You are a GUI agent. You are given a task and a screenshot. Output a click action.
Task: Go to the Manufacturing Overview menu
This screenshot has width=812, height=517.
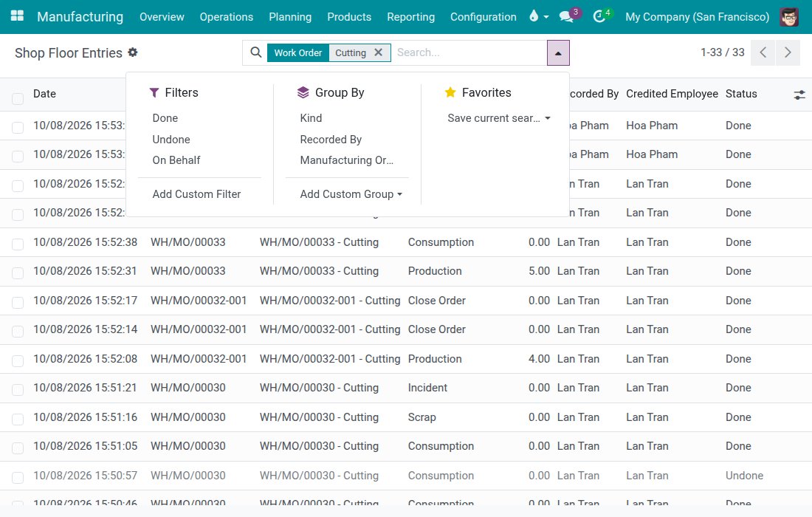click(x=162, y=16)
